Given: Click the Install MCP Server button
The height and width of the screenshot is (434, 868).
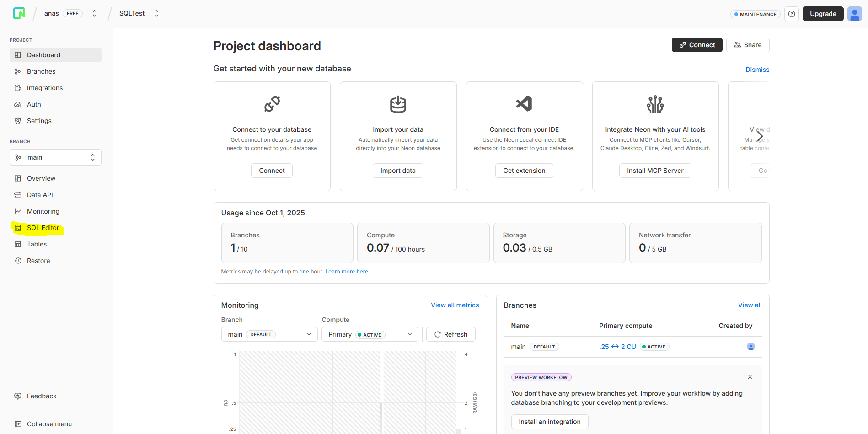Looking at the screenshot, I should [x=655, y=171].
